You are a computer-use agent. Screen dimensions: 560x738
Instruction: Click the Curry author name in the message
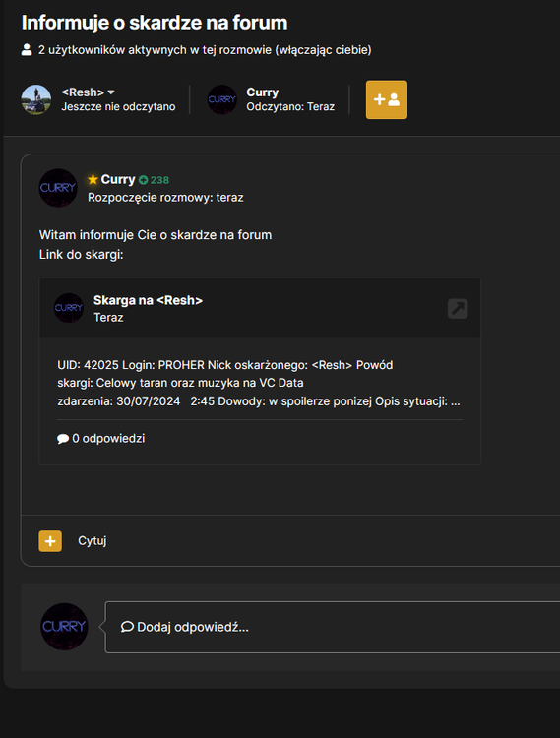tap(118, 179)
